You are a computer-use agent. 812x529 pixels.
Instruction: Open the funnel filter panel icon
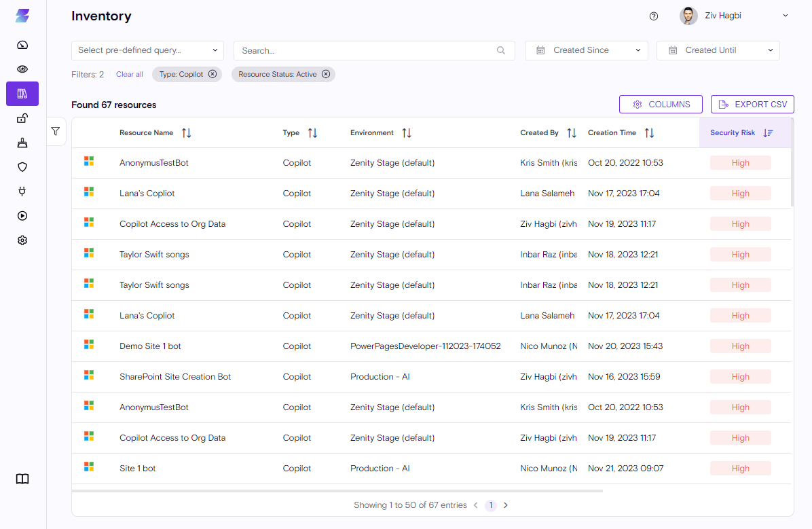56,131
